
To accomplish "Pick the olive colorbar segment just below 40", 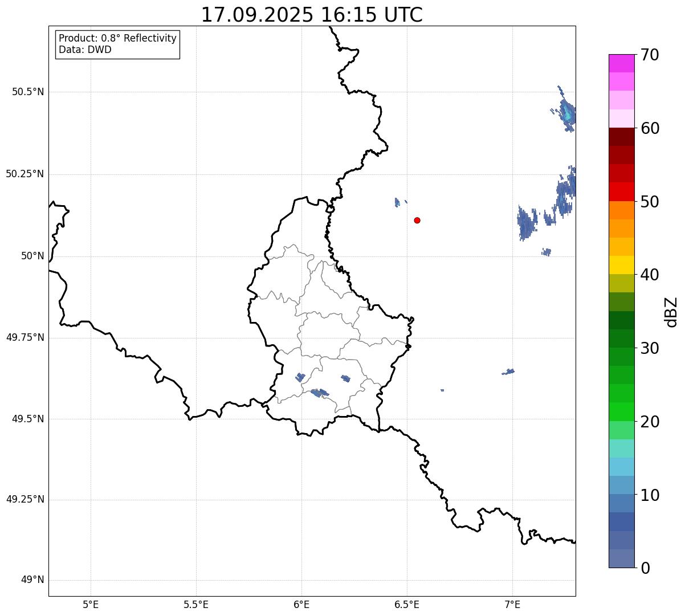I will [x=621, y=283].
